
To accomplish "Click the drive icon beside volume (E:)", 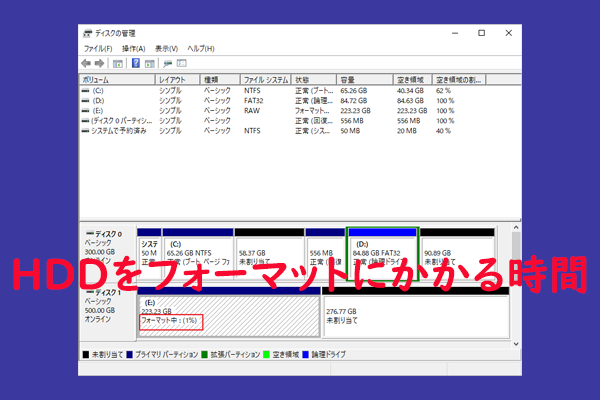I will 85,111.
